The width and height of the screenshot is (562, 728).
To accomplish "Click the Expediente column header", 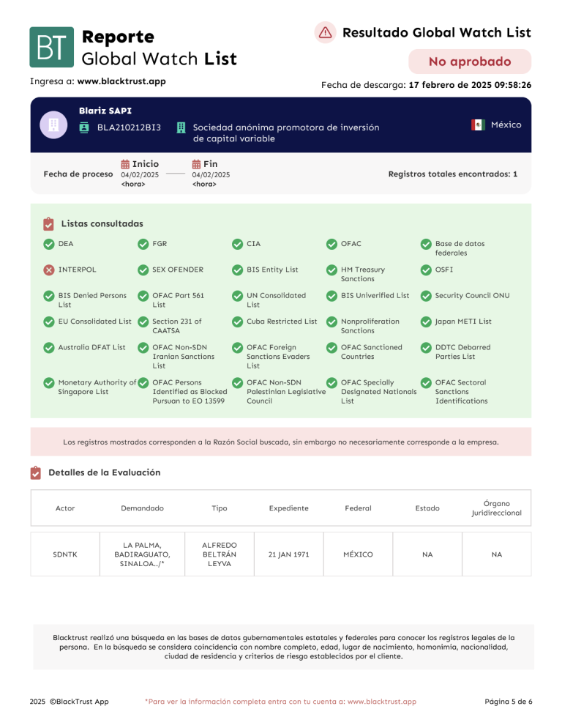I will [288, 508].
